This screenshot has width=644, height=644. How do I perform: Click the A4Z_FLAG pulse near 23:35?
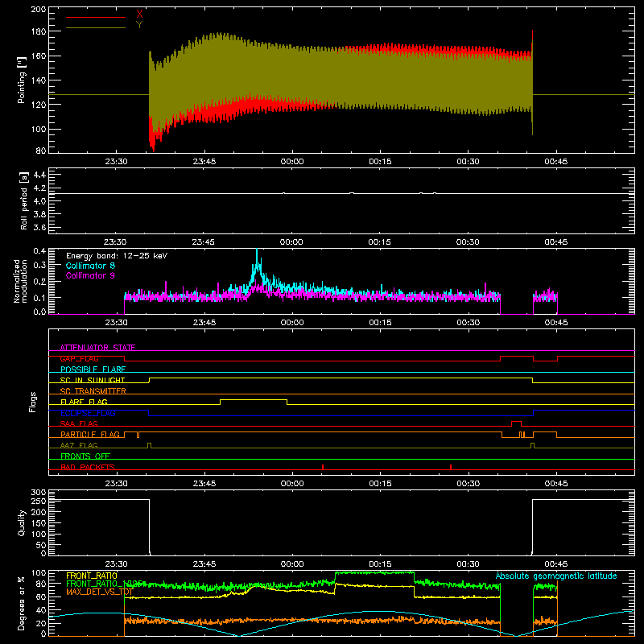(x=149, y=445)
